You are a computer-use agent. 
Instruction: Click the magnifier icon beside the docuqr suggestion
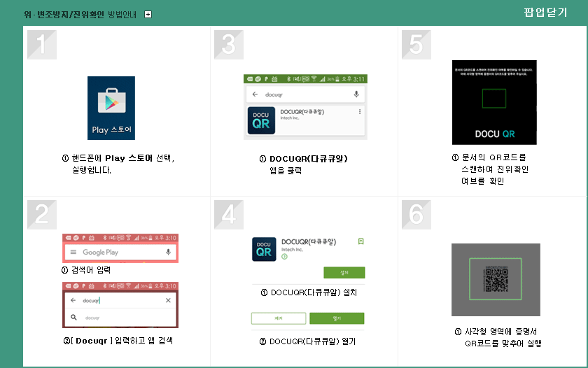tap(73, 317)
